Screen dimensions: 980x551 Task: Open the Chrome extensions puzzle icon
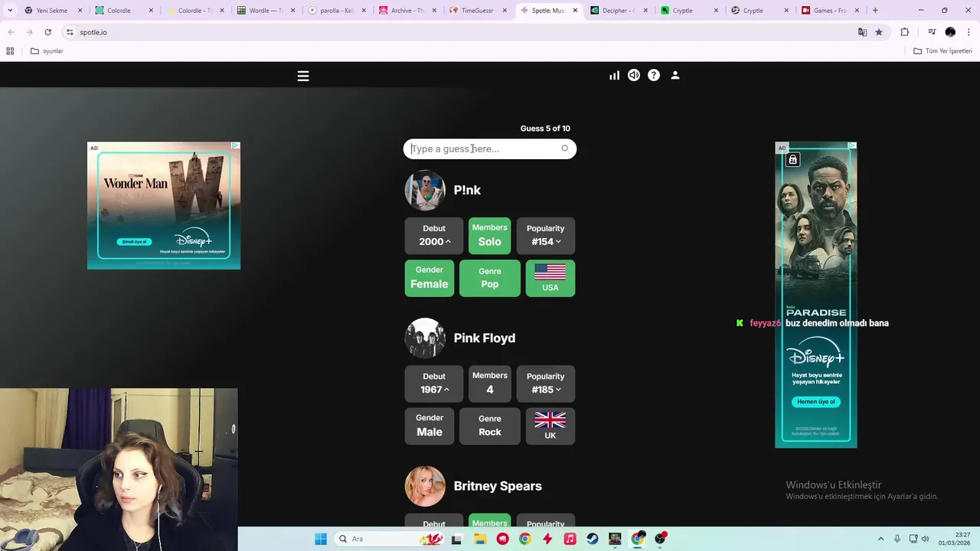(905, 32)
